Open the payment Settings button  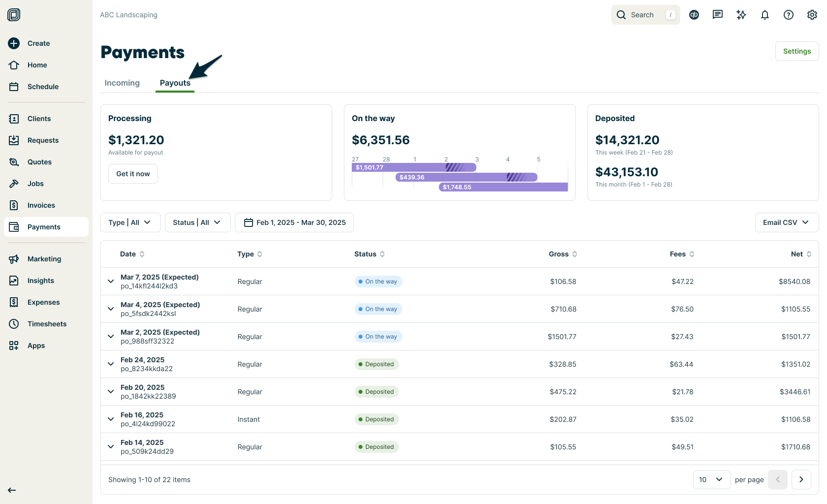(796, 51)
